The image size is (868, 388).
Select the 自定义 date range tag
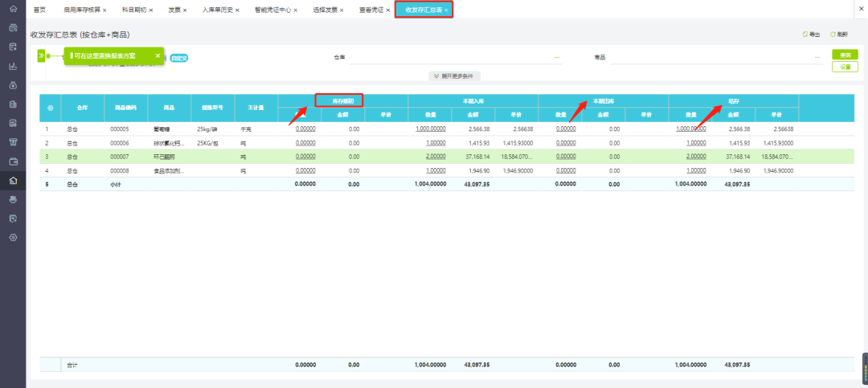tap(178, 58)
